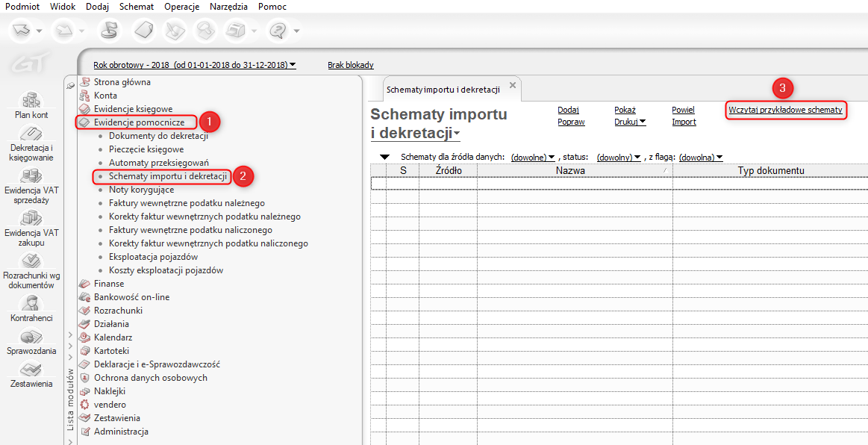868x445 pixels.
Task: Open data source filter (dowolne)
Action: pos(533,158)
